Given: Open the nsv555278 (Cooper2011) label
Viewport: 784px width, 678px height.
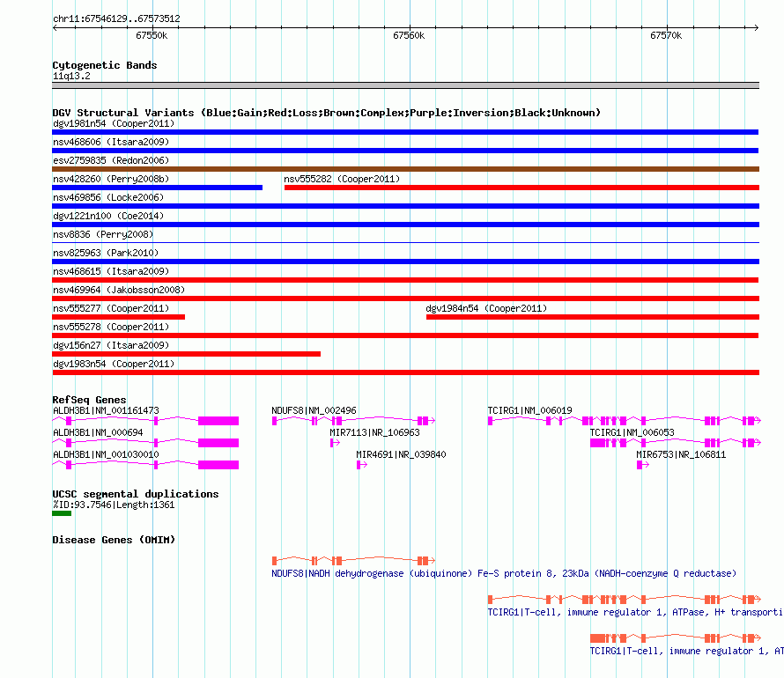Looking at the screenshot, I should pyautogui.click(x=111, y=327).
